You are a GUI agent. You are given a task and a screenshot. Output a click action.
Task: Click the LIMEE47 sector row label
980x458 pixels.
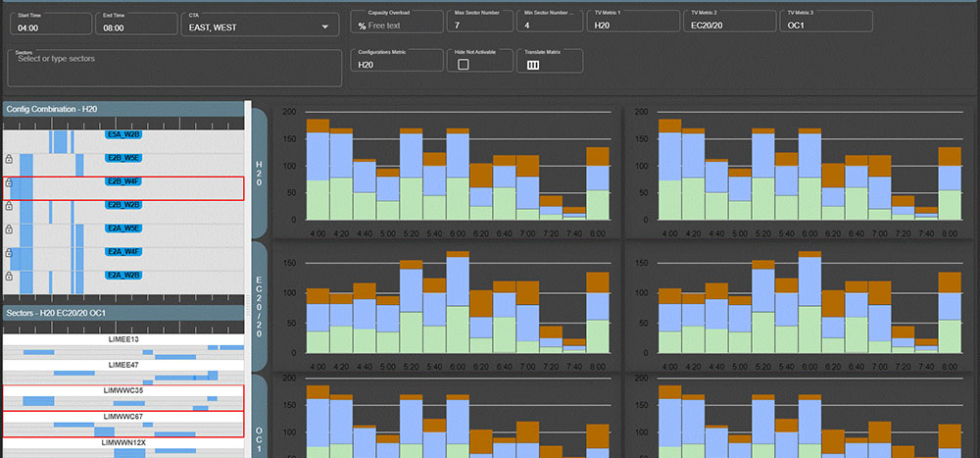[123, 364]
